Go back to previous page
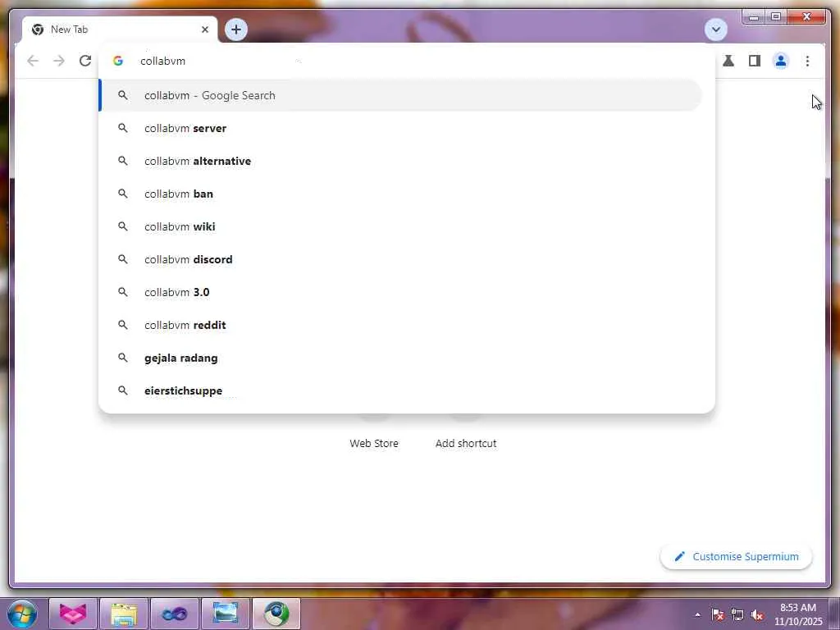The width and height of the screenshot is (840, 630). tap(33, 61)
